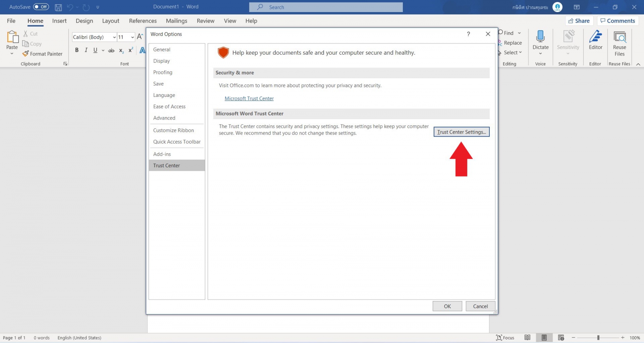Click the Share button
The height and width of the screenshot is (343, 644).
(x=579, y=21)
